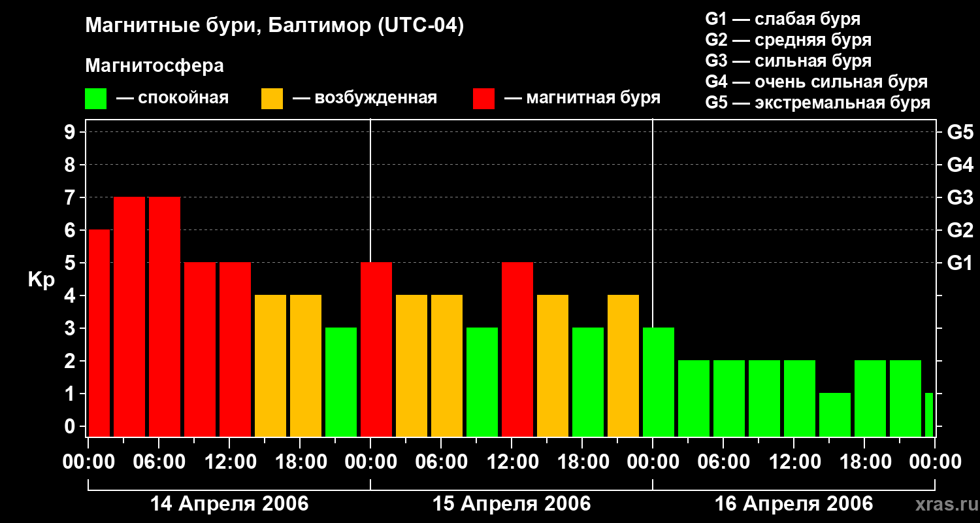The image size is (980, 523).
Task: Click the red магнитная буря legend swatch
Action: (483, 99)
